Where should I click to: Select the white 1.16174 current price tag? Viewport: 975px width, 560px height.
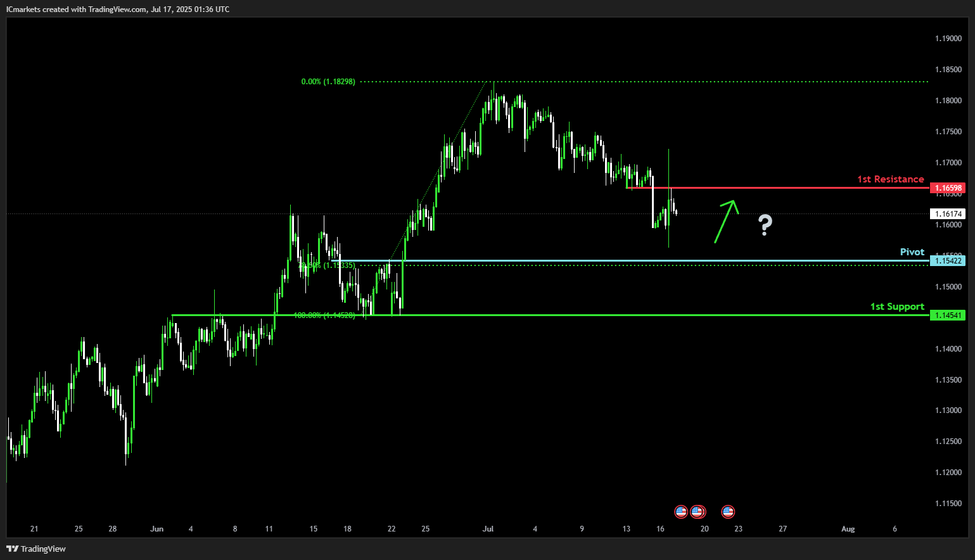pos(948,214)
